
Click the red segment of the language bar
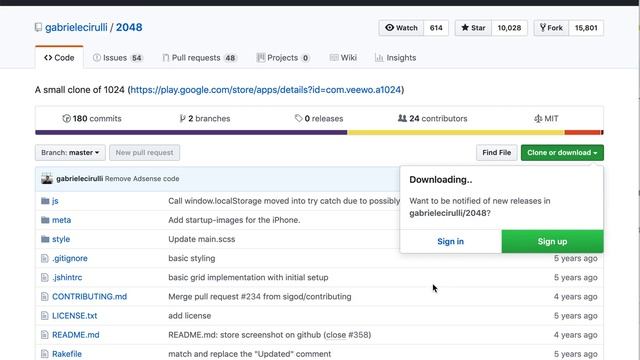[582, 132]
